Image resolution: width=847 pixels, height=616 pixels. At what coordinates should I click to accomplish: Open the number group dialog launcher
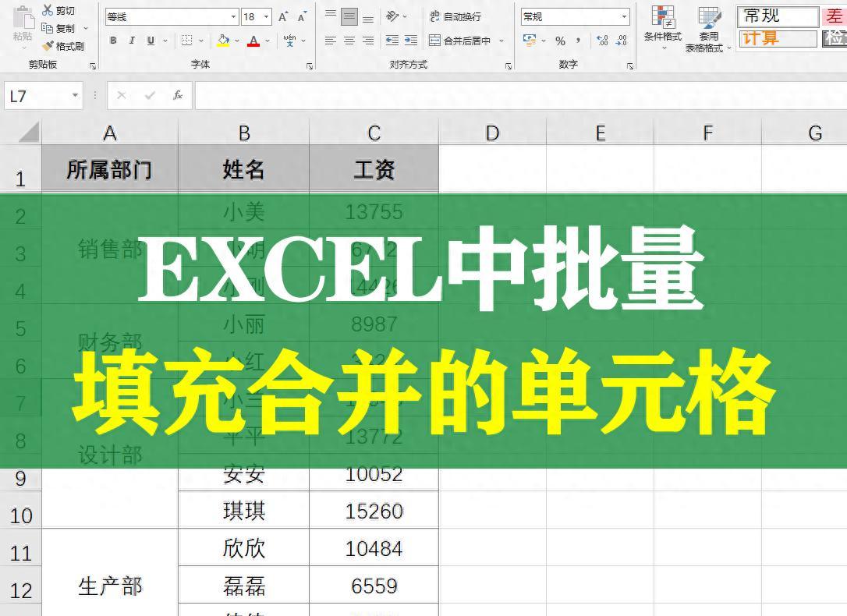(x=630, y=65)
